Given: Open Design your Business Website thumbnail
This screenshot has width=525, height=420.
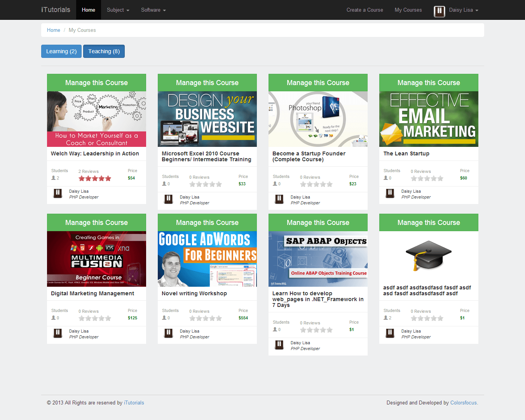Looking at the screenshot, I should [207, 119].
